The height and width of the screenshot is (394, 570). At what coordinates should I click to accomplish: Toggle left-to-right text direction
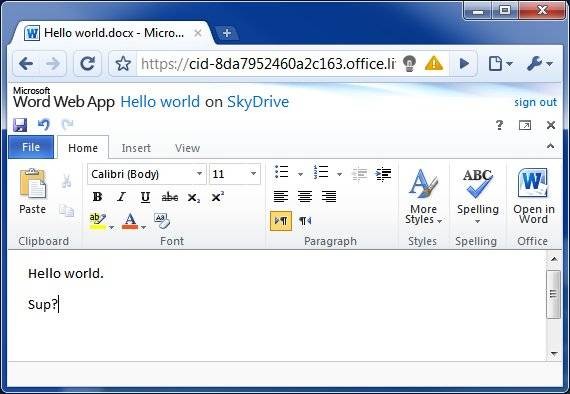coord(281,221)
